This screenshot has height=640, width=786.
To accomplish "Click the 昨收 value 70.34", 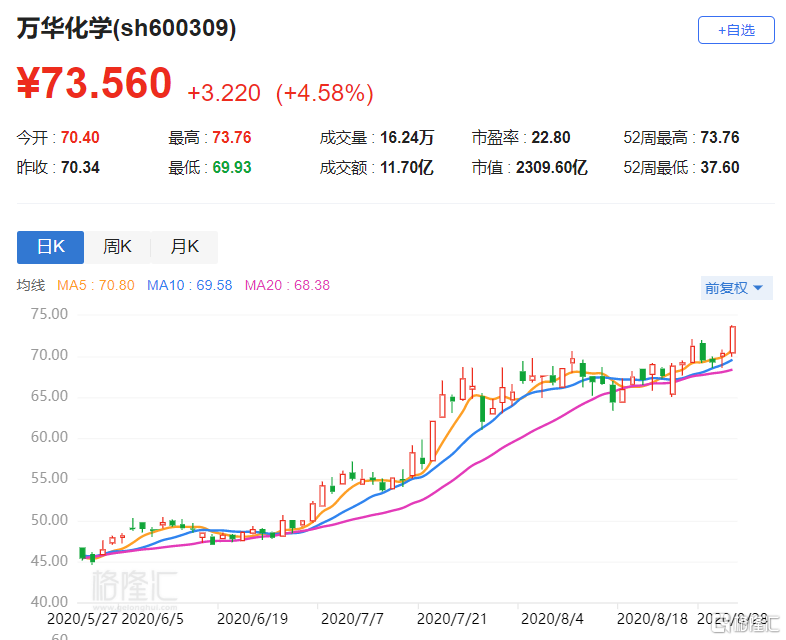I will [80, 167].
